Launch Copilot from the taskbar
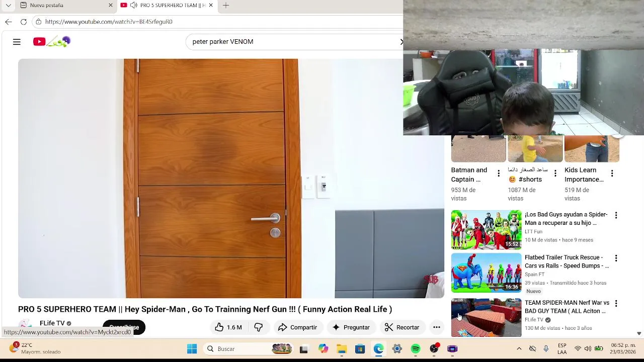 (x=323, y=349)
